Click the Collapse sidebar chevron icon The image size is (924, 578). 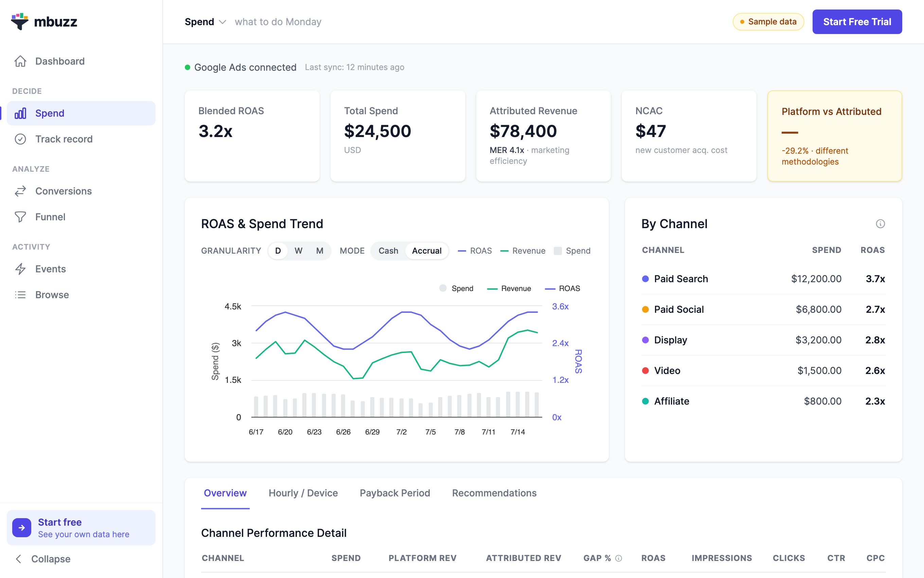[18, 559]
